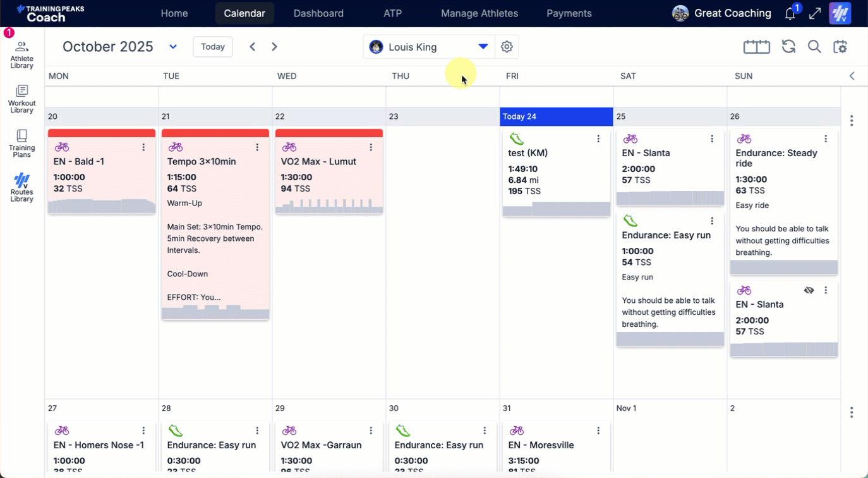Screen dimensions: 868x478
Task: Toggle visibility eye on EN - Slanta Sunday workout
Action: 809,290
